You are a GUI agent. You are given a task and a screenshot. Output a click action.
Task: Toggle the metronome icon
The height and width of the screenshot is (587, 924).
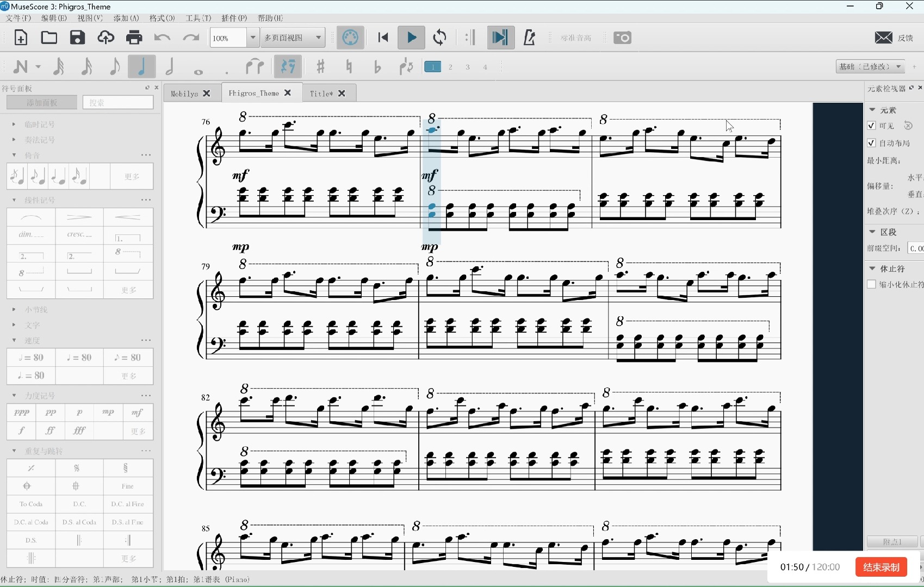pos(529,38)
